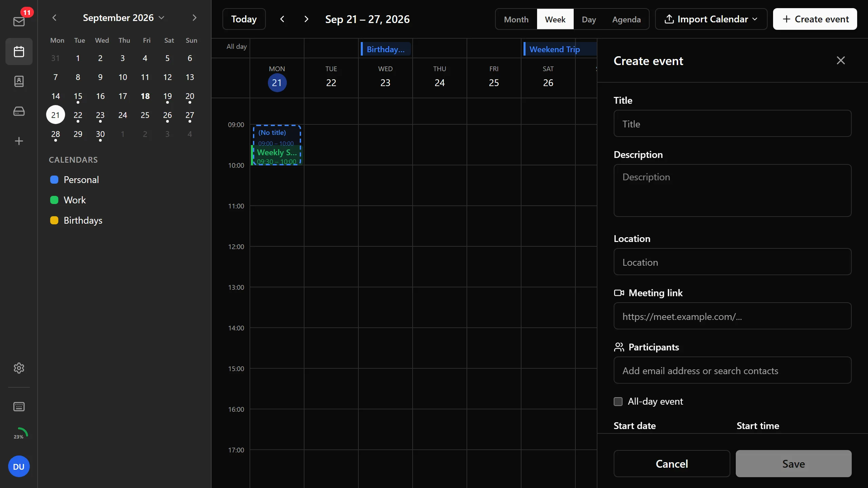Select Saturday 26 day header

(548, 78)
